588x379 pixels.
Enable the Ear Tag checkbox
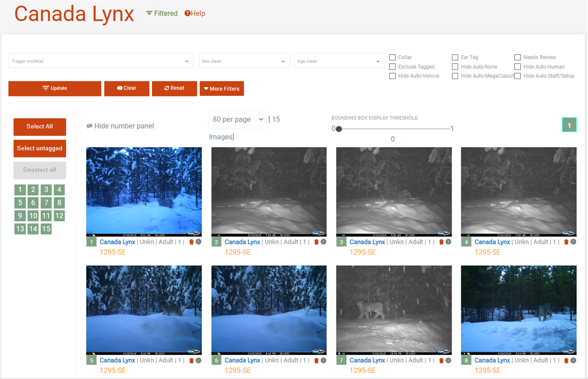point(455,57)
